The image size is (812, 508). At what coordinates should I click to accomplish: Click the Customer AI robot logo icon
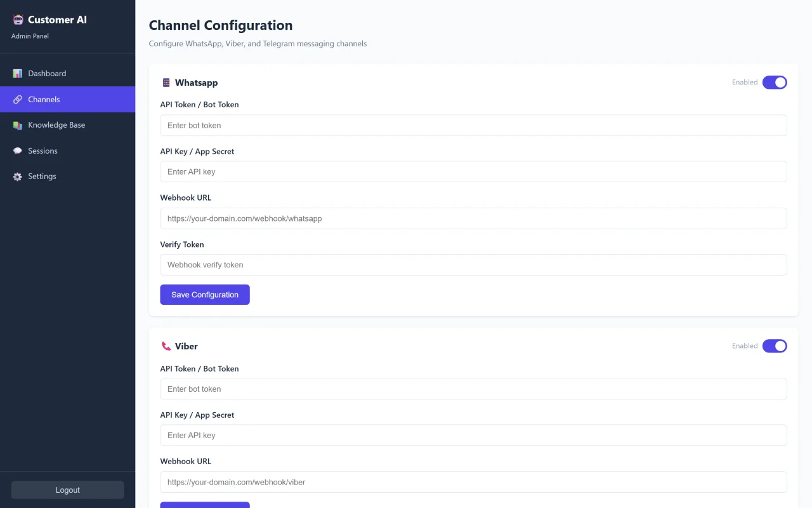pos(18,20)
